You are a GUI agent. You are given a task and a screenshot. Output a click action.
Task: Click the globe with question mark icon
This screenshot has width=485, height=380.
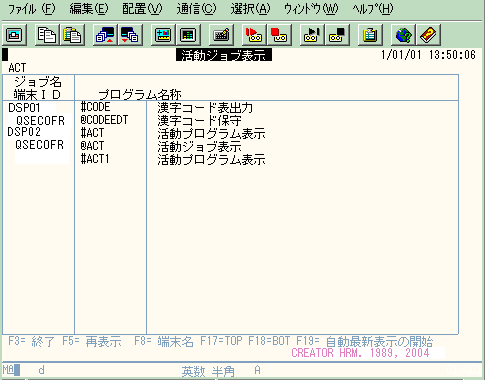[x=403, y=35]
